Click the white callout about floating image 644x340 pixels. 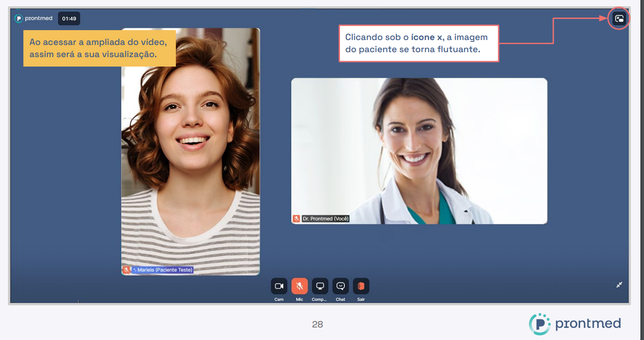[x=418, y=43]
